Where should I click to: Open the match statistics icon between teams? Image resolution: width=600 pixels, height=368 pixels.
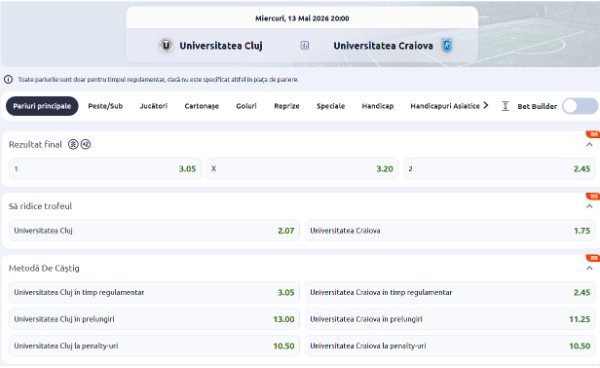pos(305,46)
